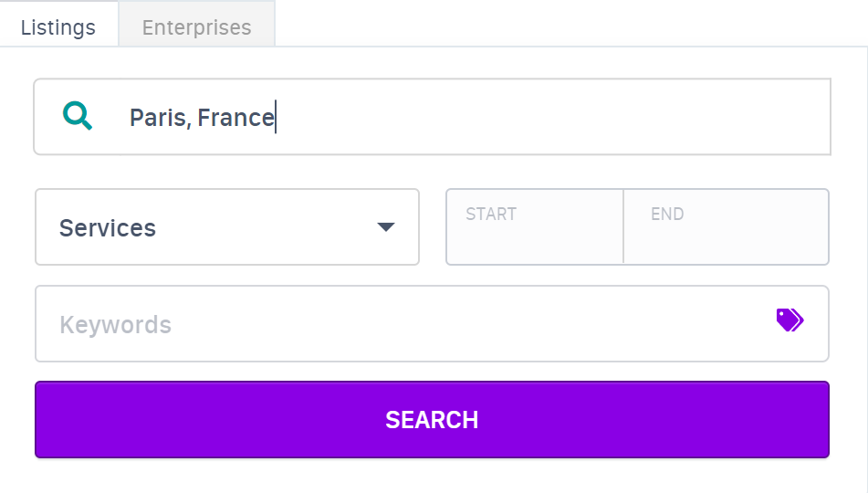Click the teal magnifier search icon
Screen dimensions: 868x493
tap(78, 116)
